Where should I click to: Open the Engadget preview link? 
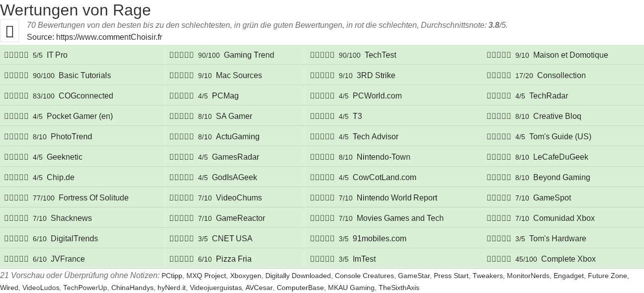pyautogui.click(x=568, y=276)
